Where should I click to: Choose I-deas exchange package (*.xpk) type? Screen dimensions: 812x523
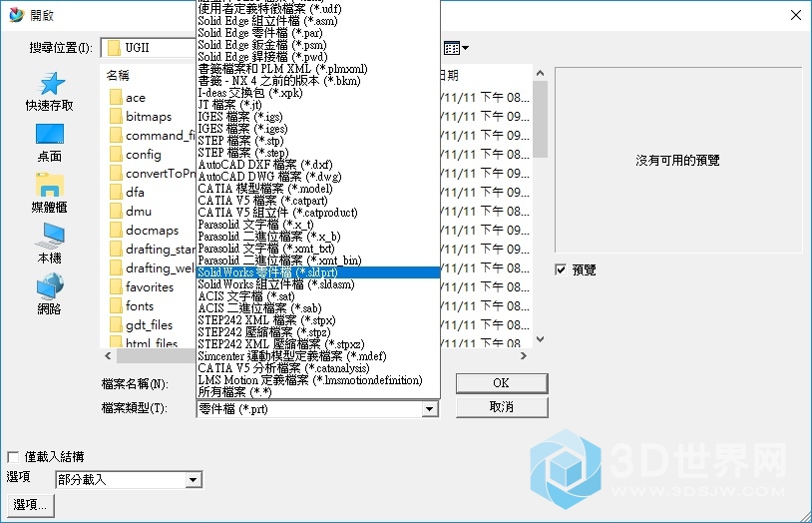pos(318,93)
